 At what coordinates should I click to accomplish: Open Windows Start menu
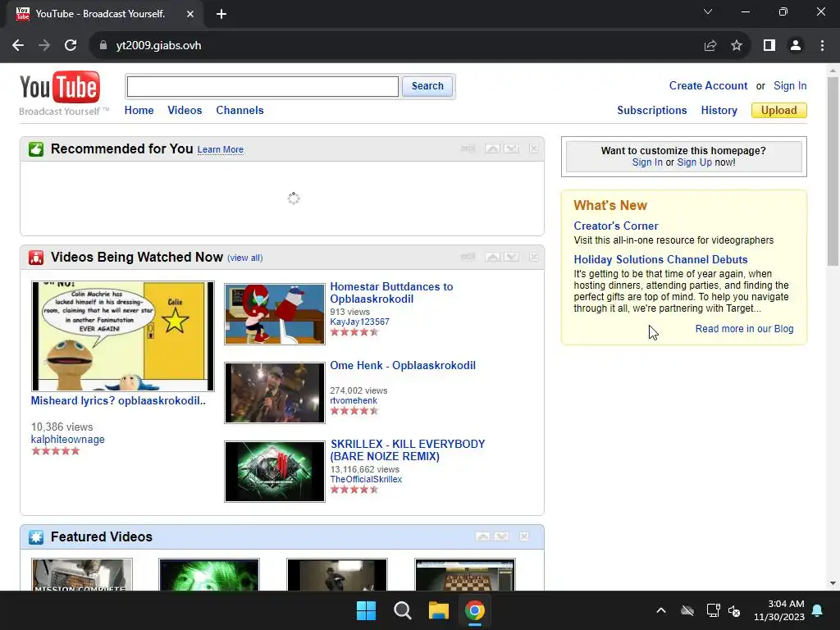point(367,610)
